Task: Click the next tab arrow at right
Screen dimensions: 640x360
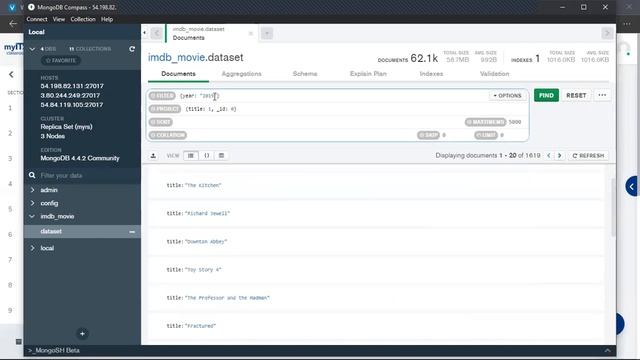Action: click(607, 33)
